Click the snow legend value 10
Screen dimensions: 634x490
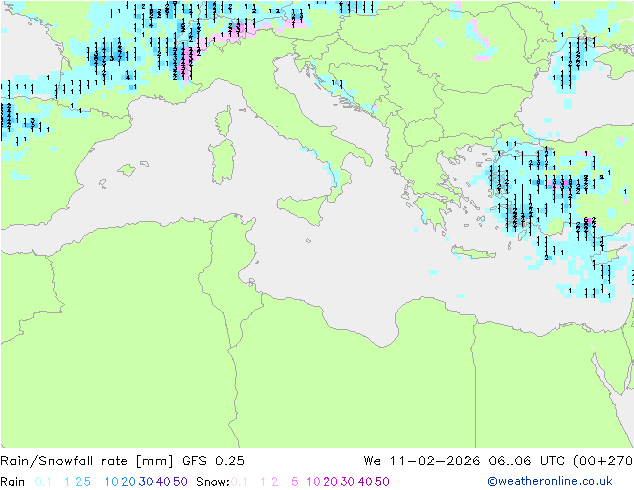(x=313, y=482)
